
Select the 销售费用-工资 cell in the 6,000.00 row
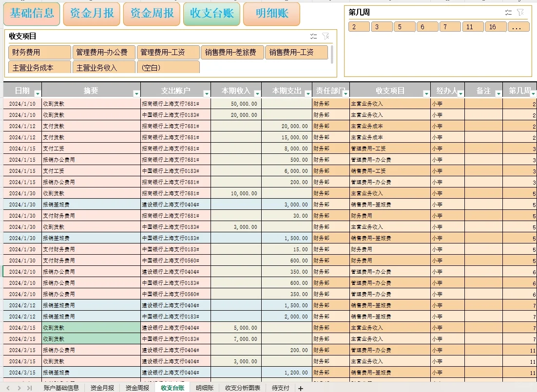click(x=390, y=171)
